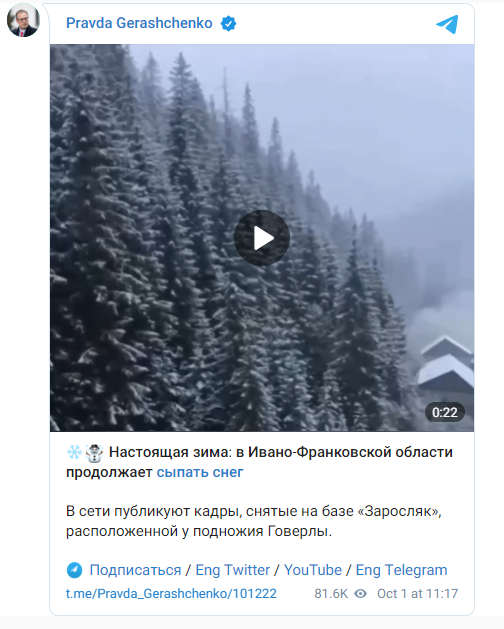The height and width of the screenshot is (629, 504).
Task: Click the 'Подписаться' subscribe link
Action: tap(135, 570)
